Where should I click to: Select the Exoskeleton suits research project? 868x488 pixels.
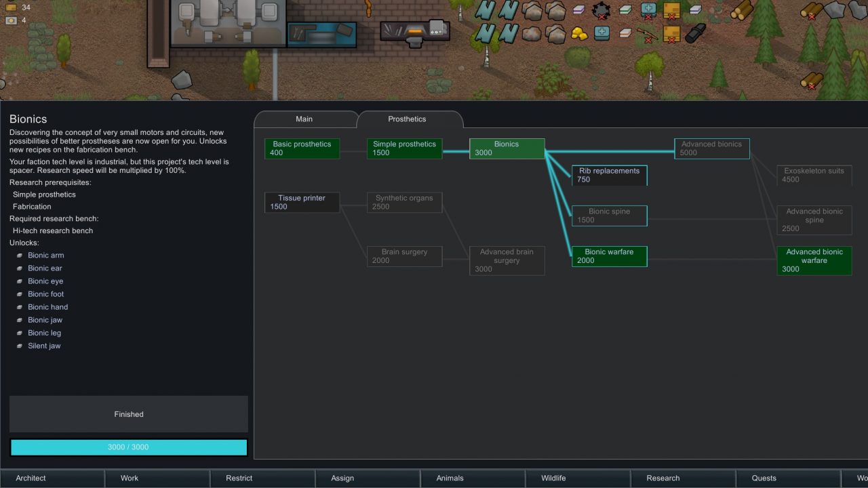pyautogui.click(x=814, y=175)
